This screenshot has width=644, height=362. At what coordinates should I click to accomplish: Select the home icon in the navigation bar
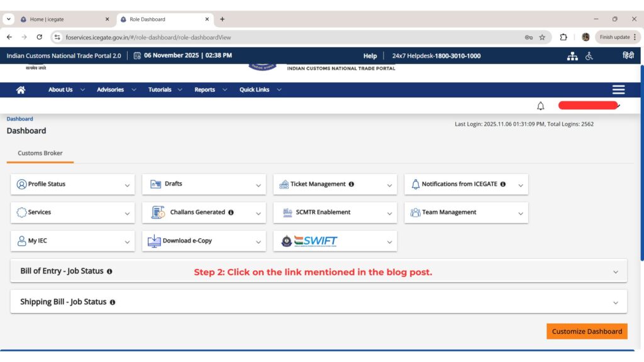21,89
